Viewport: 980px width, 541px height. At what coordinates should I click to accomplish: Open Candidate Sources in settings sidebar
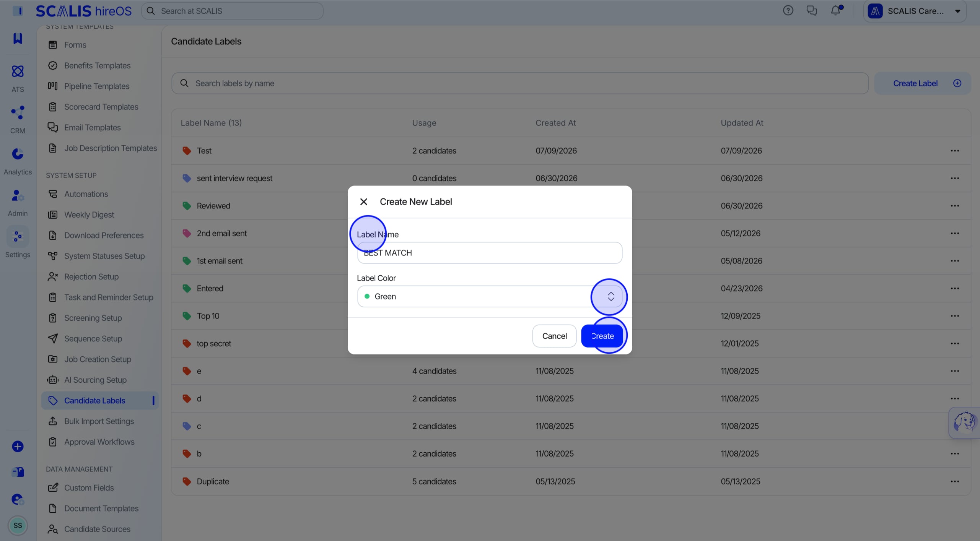pyautogui.click(x=100, y=529)
